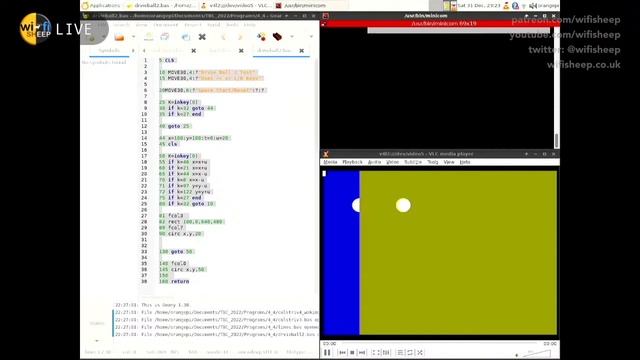
Task: Open the VLC Video menu
Action: (392, 162)
